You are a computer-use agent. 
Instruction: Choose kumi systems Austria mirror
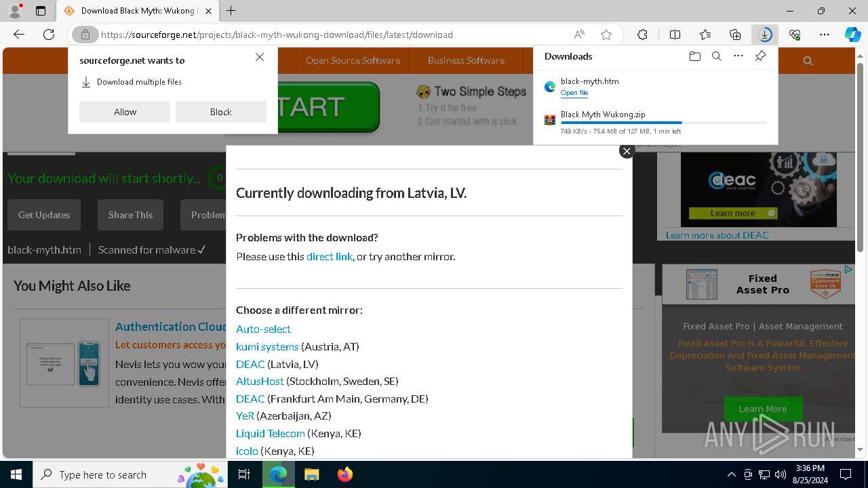(267, 346)
